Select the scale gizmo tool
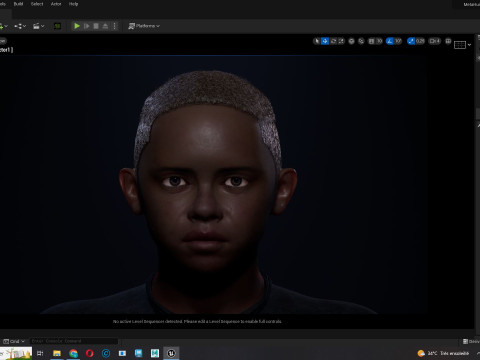The height and width of the screenshot is (360, 480). pos(341,41)
